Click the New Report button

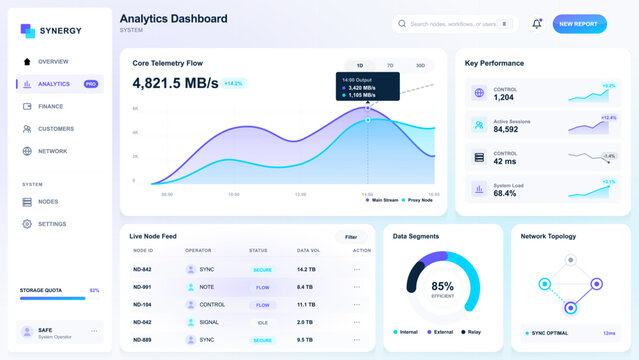(x=580, y=24)
